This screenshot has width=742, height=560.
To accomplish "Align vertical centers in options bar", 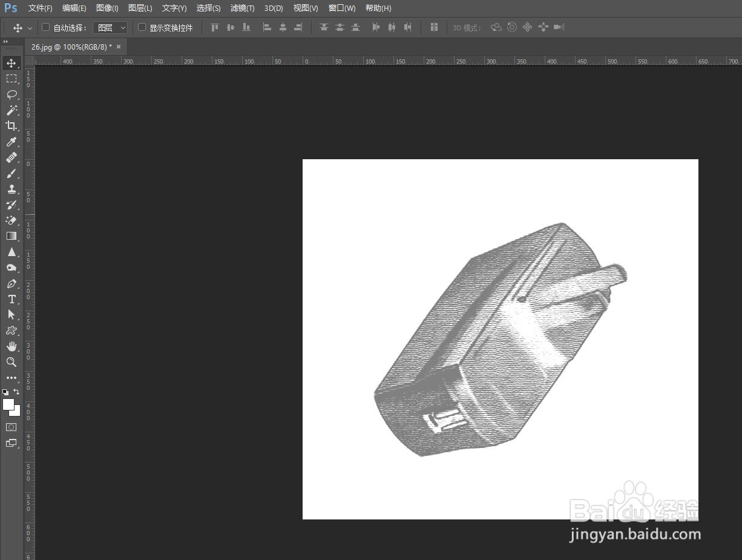I will (230, 27).
